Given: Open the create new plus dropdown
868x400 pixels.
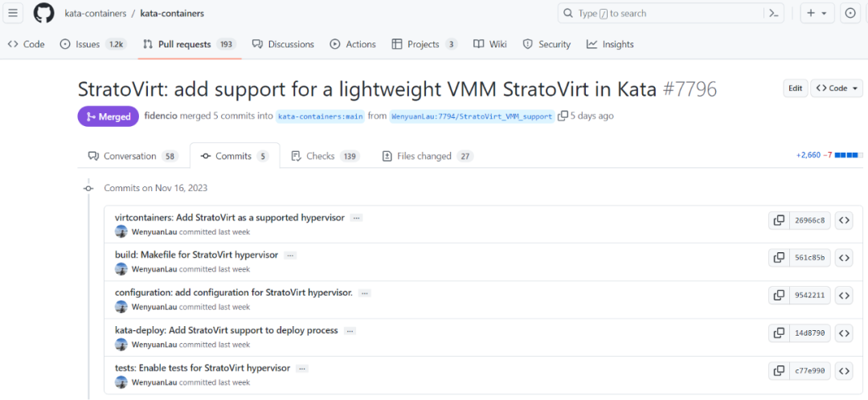Looking at the screenshot, I should 817,13.
